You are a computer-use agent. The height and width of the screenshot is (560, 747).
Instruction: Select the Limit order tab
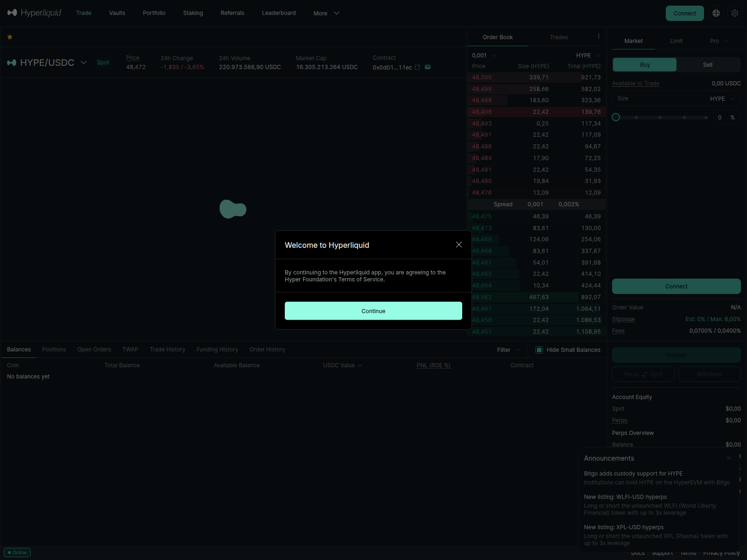pyautogui.click(x=676, y=41)
